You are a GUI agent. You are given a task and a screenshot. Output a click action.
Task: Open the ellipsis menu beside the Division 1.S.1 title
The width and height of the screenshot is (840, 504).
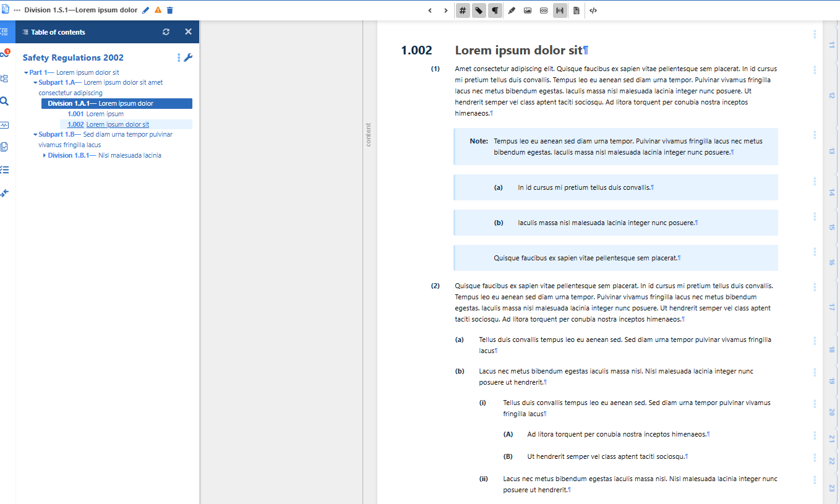coord(17,11)
